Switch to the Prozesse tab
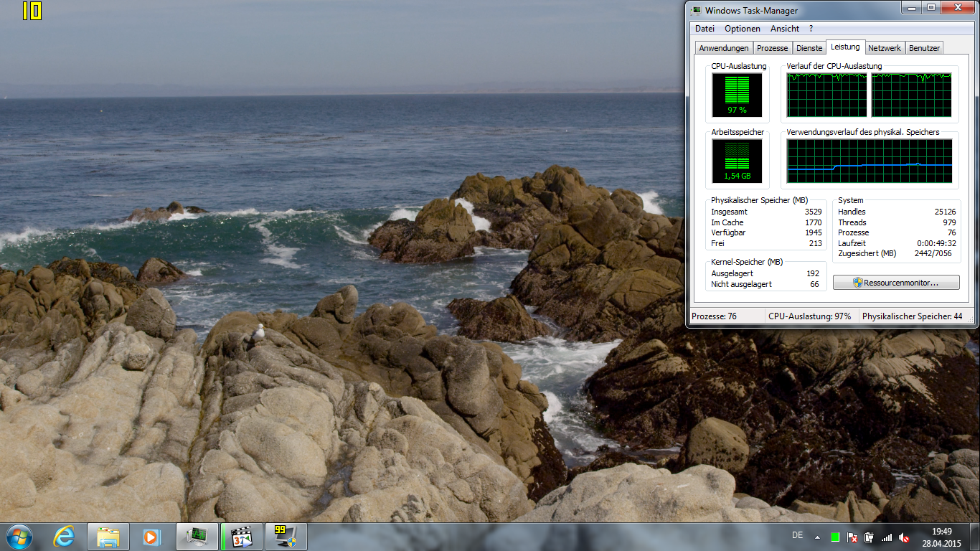Screen dimensions: 980x551 [x=772, y=48]
